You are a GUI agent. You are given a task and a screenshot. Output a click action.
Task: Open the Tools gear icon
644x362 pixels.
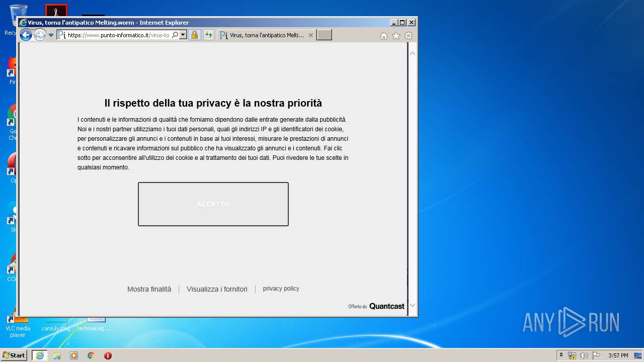409,36
